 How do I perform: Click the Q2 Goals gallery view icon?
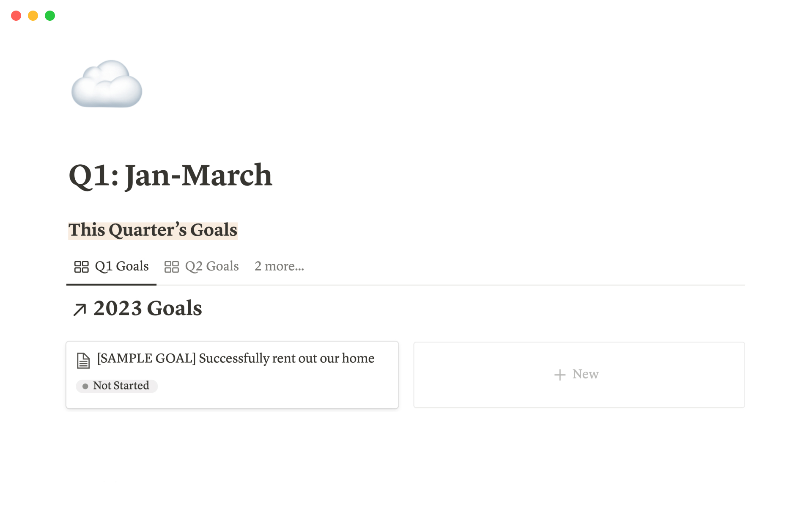click(171, 267)
